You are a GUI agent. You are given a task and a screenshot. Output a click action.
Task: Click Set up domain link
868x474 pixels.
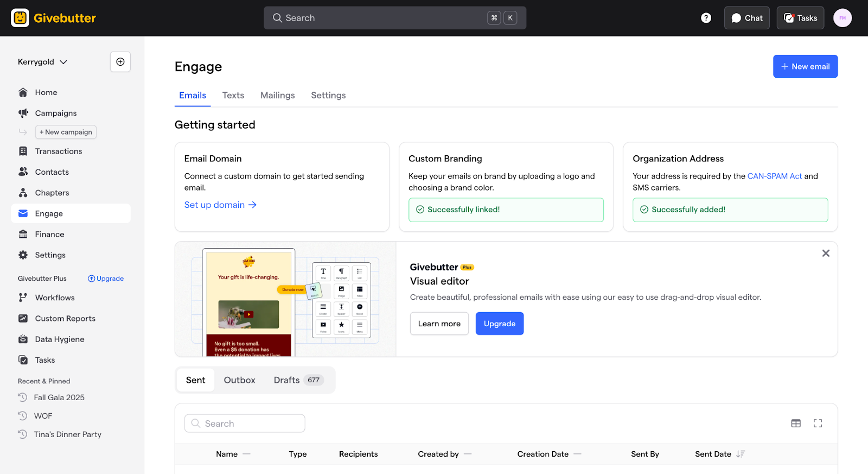click(220, 205)
